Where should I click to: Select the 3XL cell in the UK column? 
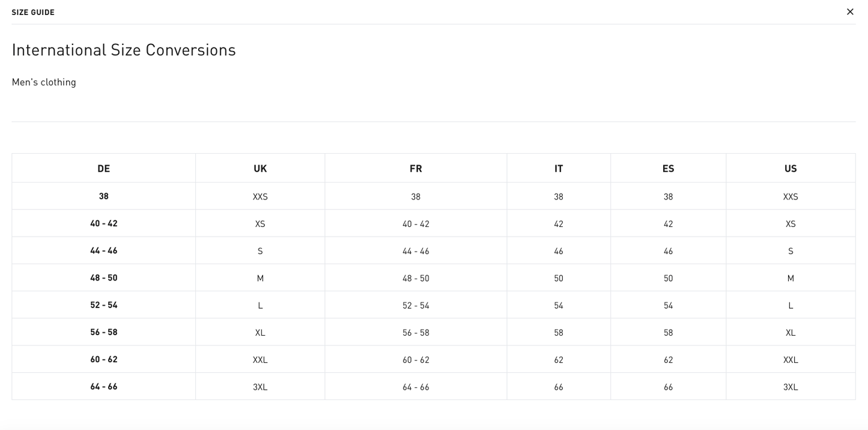pyautogui.click(x=260, y=387)
